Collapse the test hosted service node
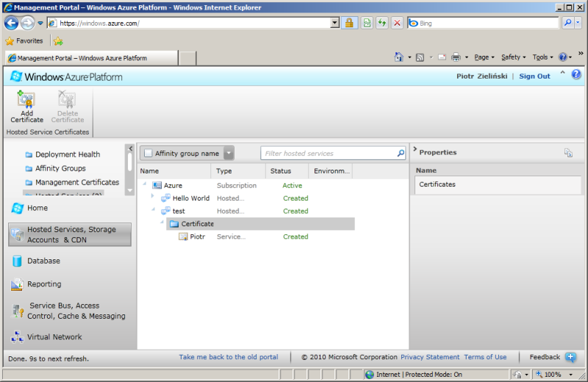The image size is (588, 382). tap(154, 209)
